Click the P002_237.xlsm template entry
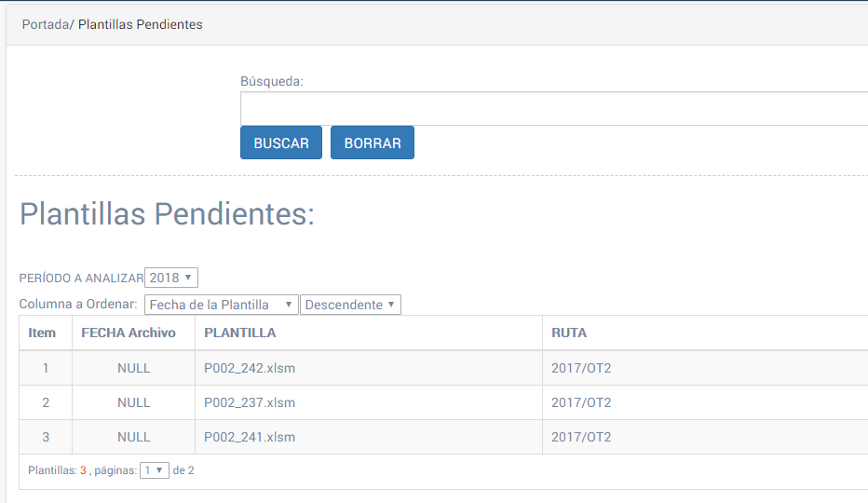Screen dimensions: 868x503 pyautogui.click(x=250, y=402)
